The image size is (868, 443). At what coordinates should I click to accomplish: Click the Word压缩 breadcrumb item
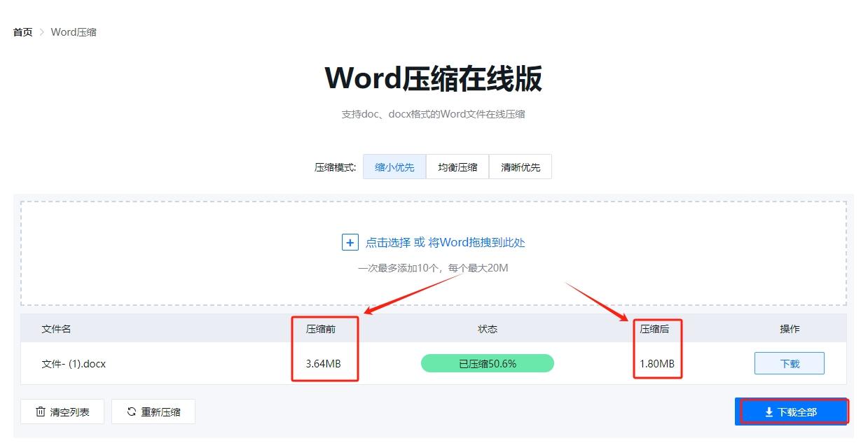(74, 31)
